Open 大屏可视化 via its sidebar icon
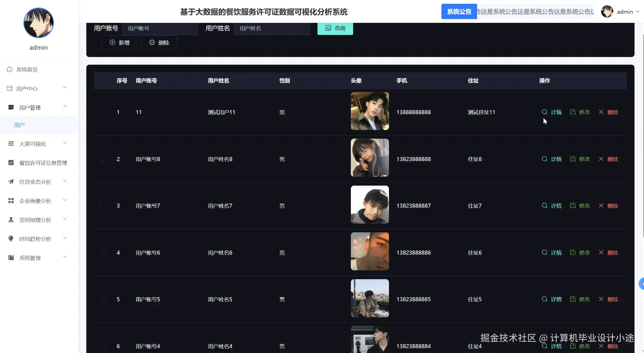Screen dimensions: 644x353 pos(10,144)
